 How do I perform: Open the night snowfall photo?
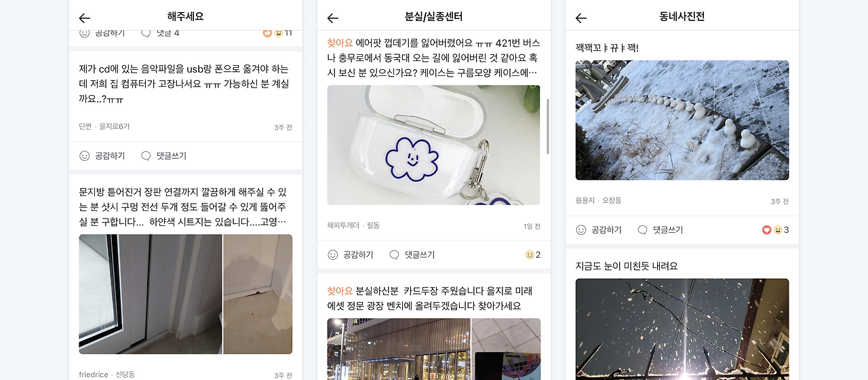pos(682,329)
